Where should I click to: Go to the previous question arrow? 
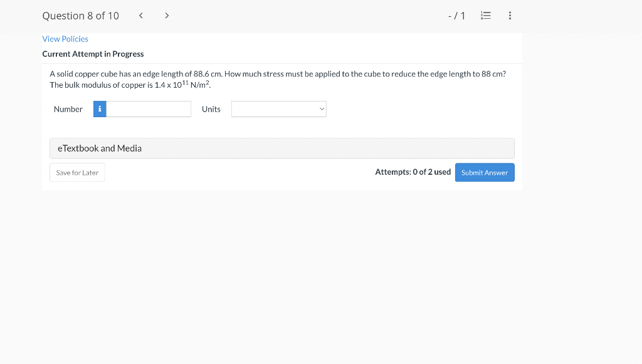(141, 16)
